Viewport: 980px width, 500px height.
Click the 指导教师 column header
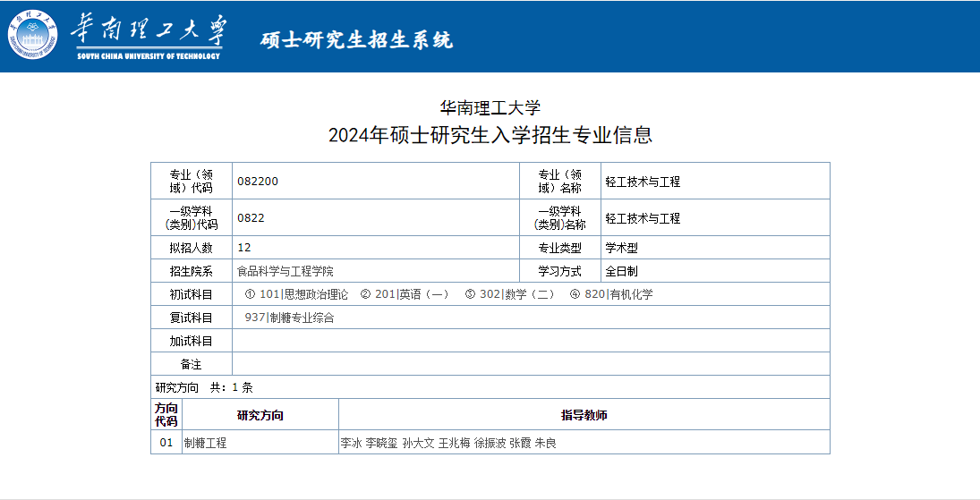584,415
